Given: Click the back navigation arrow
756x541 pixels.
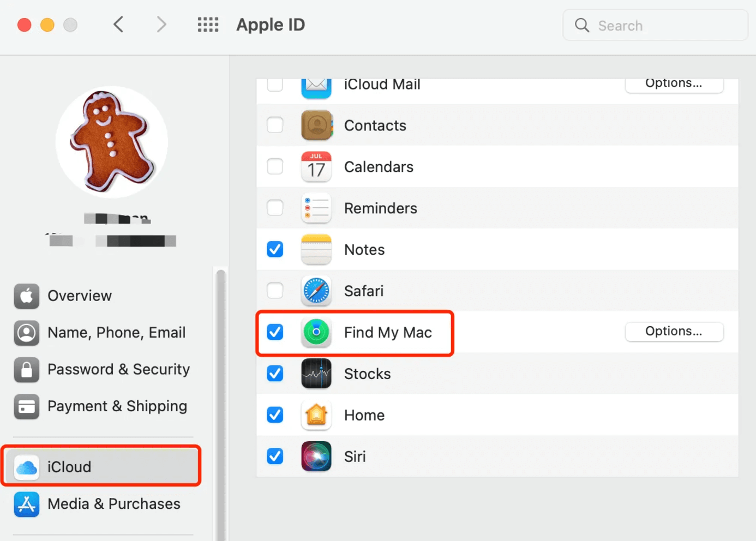Looking at the screenshot, I should click(118, 25).
